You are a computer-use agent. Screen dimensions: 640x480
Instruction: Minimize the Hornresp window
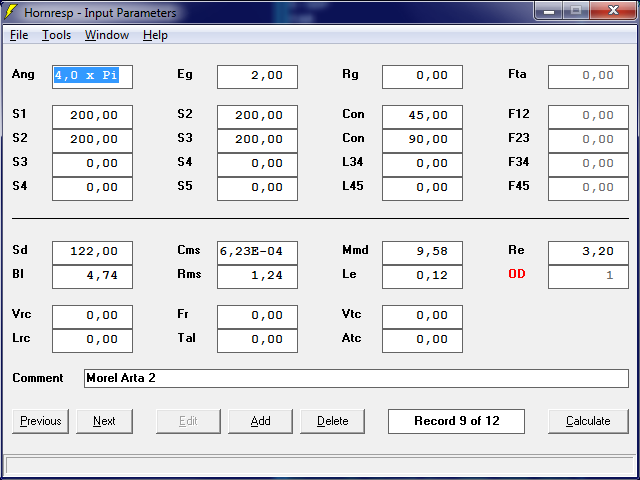coord(549,11)
